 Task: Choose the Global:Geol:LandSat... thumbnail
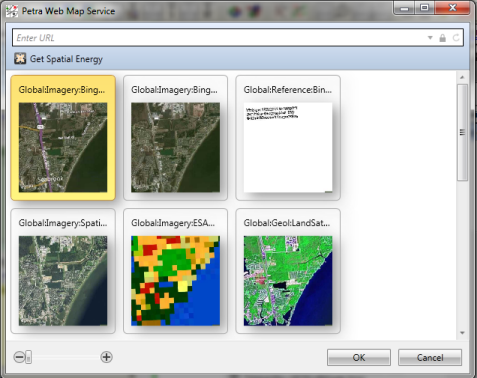tap(288, 271)
